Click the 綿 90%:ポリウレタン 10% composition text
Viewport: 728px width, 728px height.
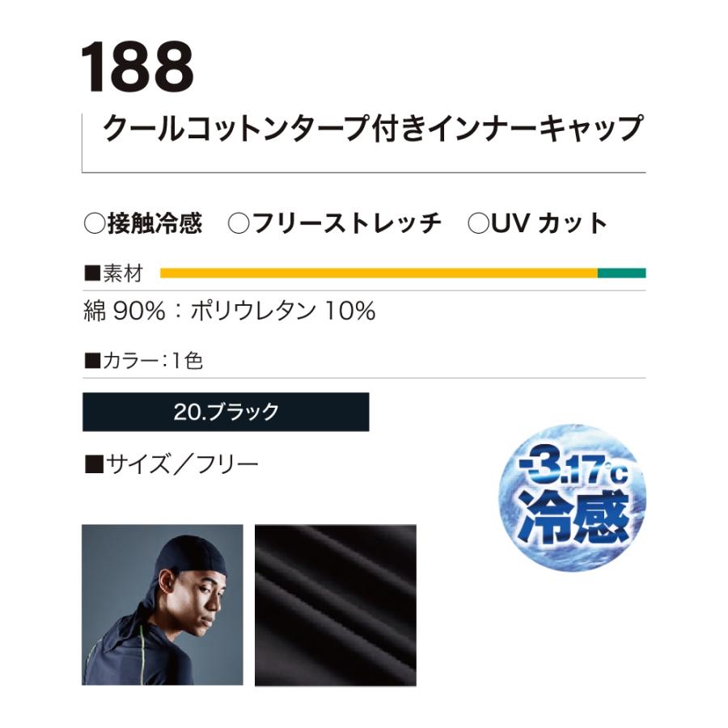[x=230, y=311]
